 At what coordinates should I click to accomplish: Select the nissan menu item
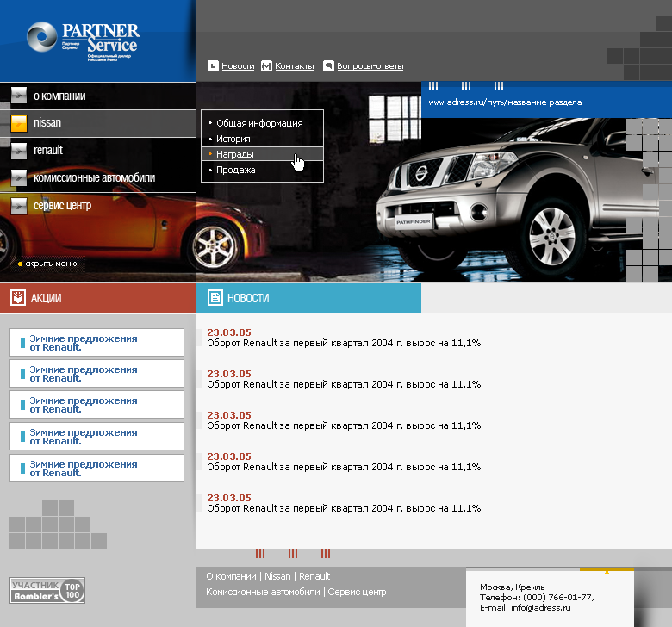tap(97, 123)
